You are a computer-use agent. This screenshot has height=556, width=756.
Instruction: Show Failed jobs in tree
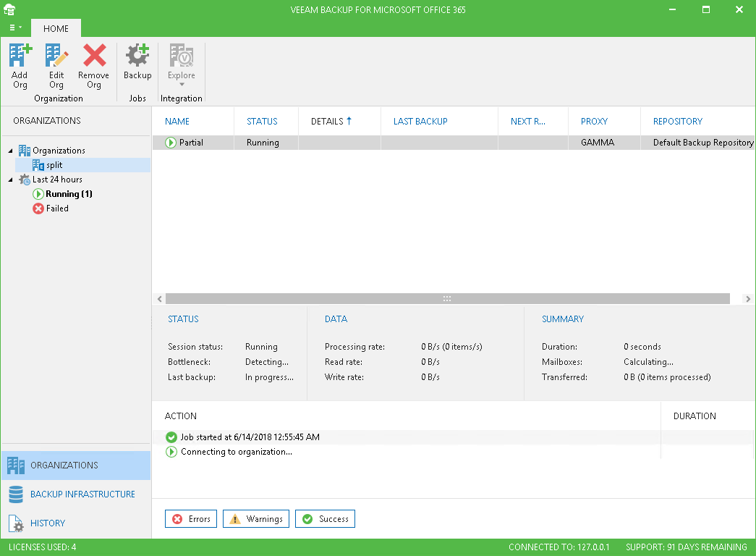pos(57,208)
